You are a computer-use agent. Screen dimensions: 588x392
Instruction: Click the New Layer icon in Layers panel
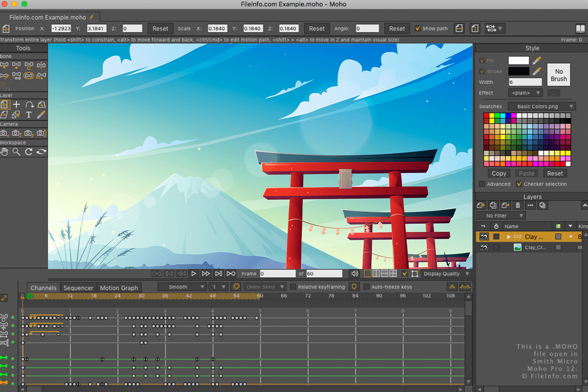coord(482,205)
